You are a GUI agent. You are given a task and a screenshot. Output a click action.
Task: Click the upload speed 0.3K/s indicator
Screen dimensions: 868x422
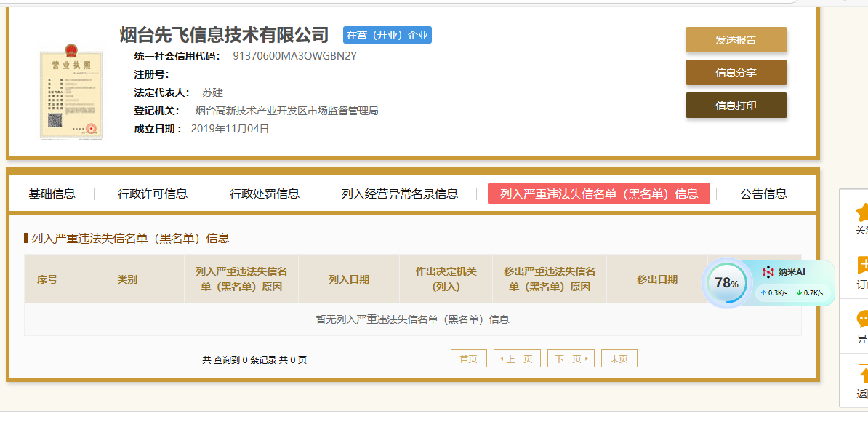pos(774,293)
